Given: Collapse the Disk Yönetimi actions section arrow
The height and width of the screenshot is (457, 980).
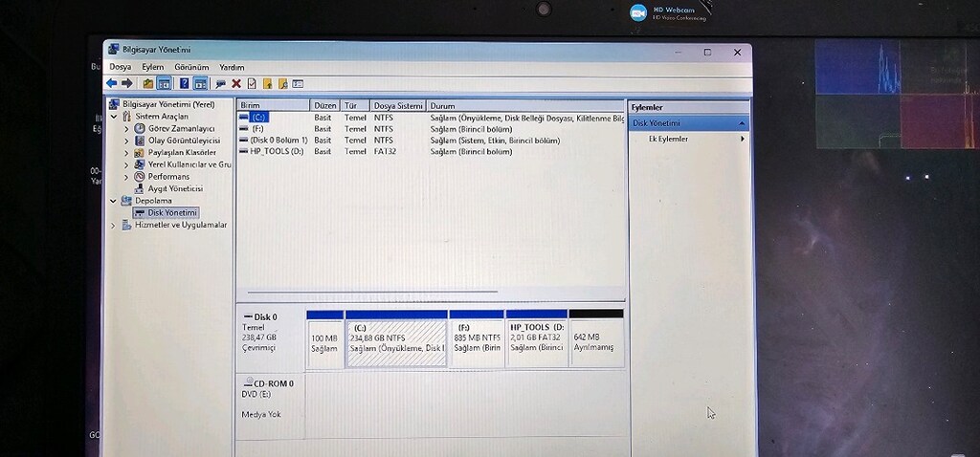Looking at the screenshot, I should (742, 123).
